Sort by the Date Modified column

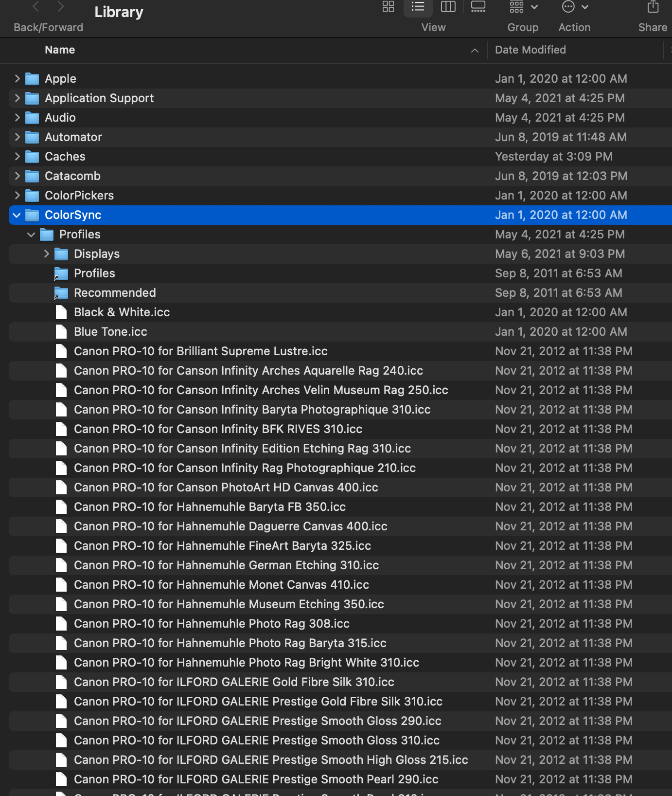(x=530, y=50)
